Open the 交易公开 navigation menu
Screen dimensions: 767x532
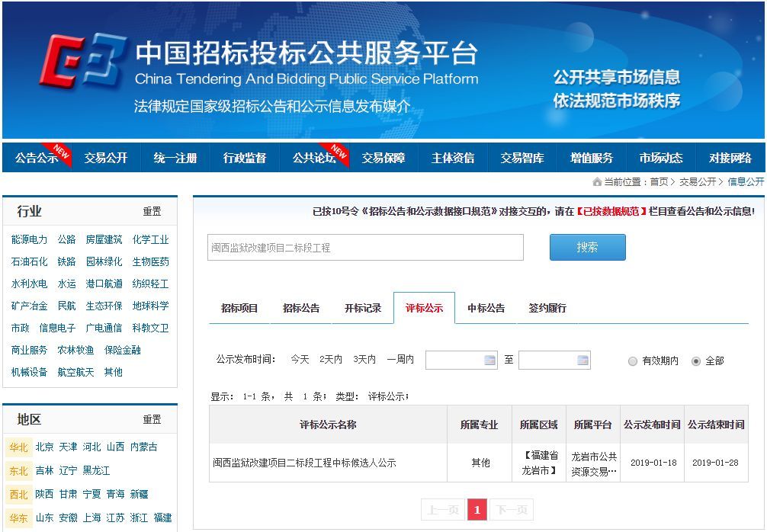(x=106, y=158)
